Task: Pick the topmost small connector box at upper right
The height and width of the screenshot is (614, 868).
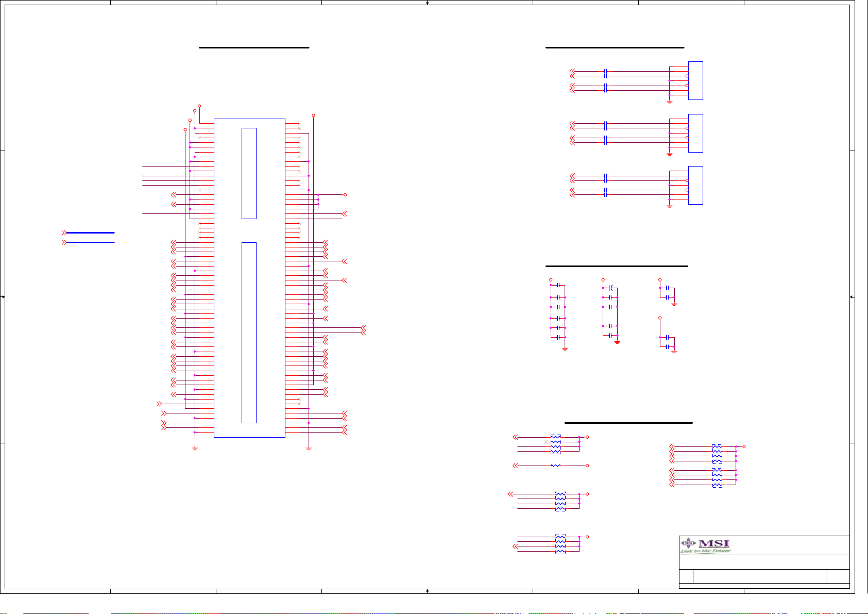Action: [695, 80]
